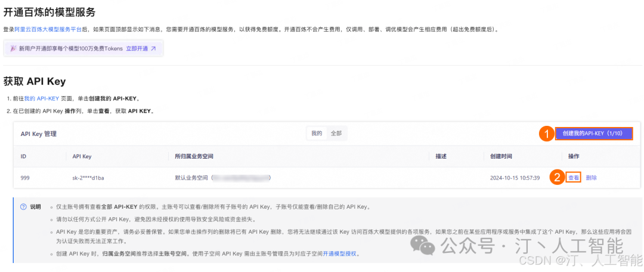Viewport: 644px width, 272px height.
Task: Click the key value sk-2****d1ba
Action: (x=89, y=178)
